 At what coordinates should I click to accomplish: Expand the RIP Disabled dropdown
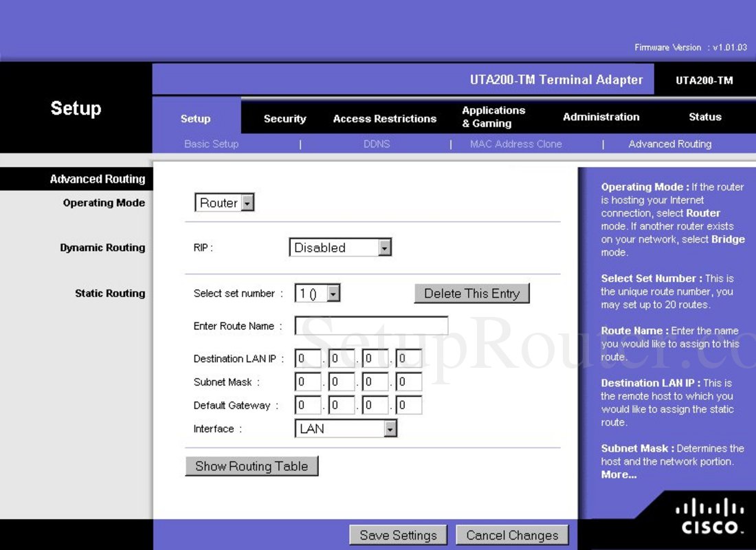tap(340, 247)
